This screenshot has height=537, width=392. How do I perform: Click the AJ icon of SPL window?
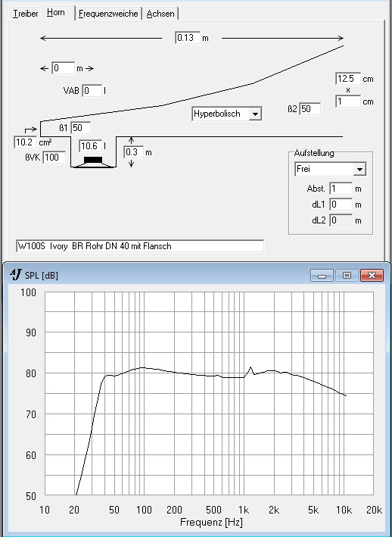coord(16,275)
